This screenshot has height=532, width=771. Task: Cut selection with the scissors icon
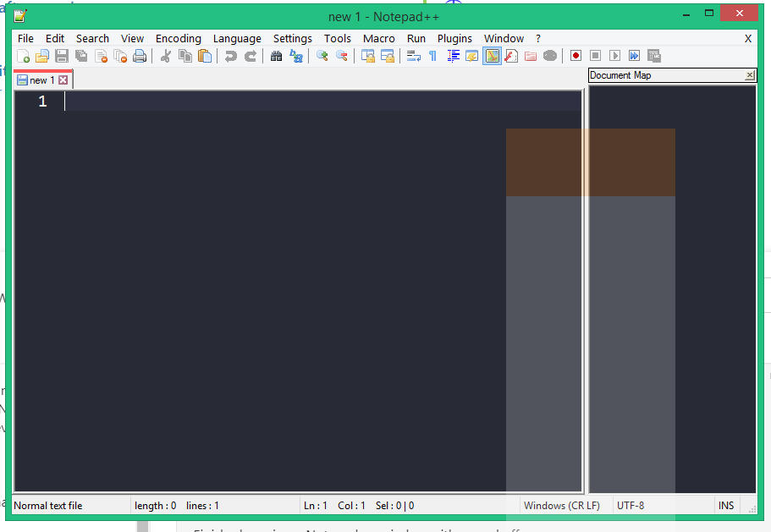click(166, 56)
